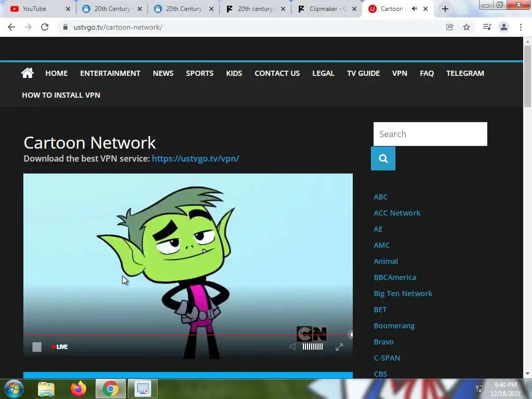Open the ABC channel link

381,197
